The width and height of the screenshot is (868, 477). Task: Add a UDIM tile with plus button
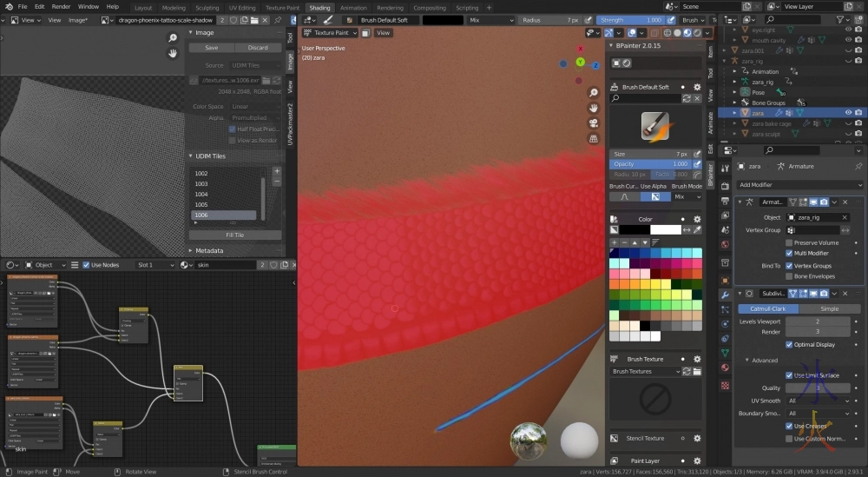277,171
